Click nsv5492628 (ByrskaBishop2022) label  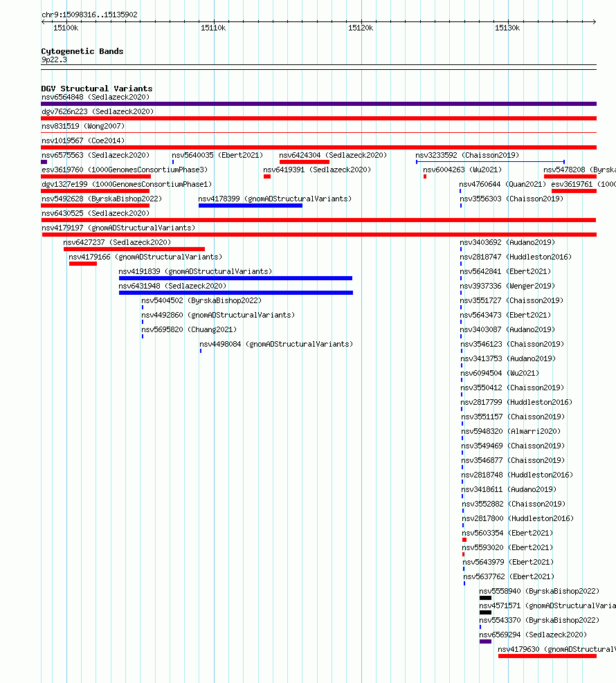pos(102,199)
